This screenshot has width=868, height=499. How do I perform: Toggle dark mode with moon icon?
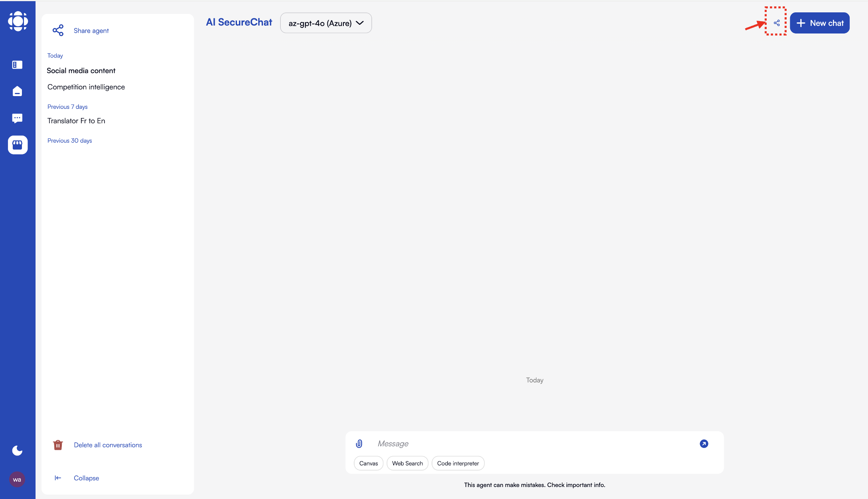17,450
